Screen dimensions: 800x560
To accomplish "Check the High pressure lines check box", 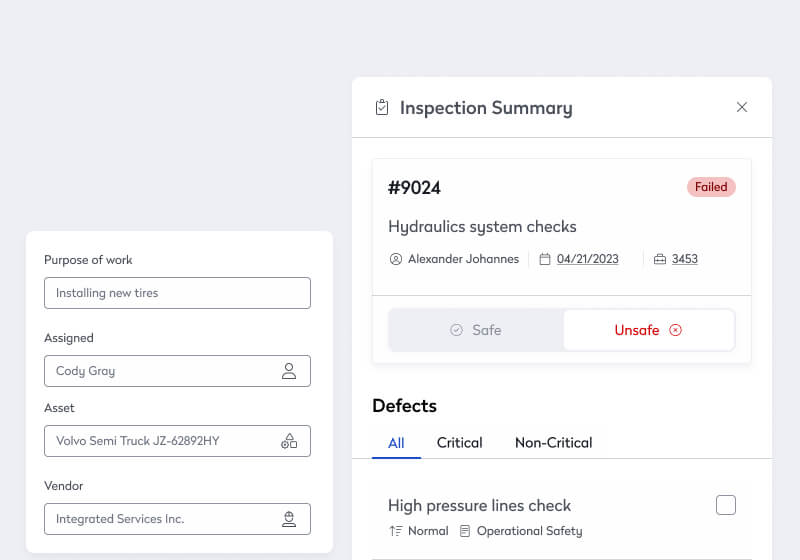I will (726, 505).
